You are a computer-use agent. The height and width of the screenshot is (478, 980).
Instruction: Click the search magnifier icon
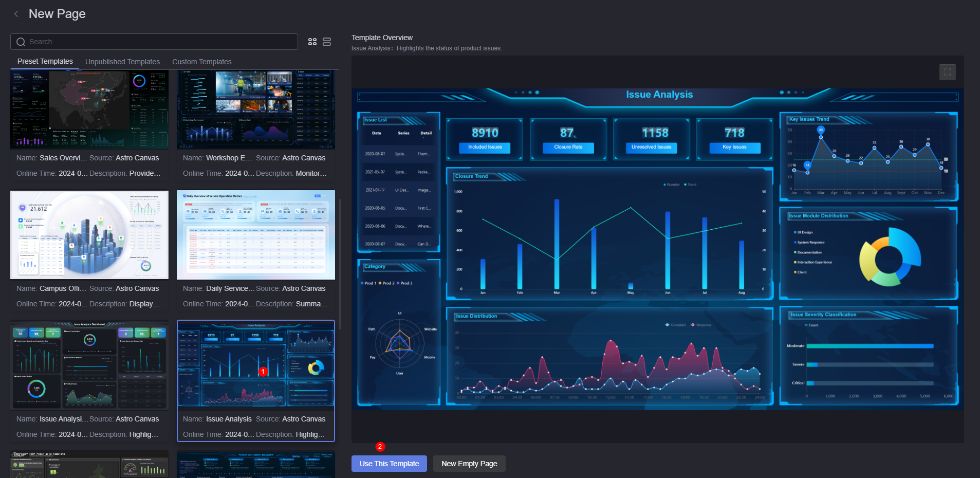21,42
